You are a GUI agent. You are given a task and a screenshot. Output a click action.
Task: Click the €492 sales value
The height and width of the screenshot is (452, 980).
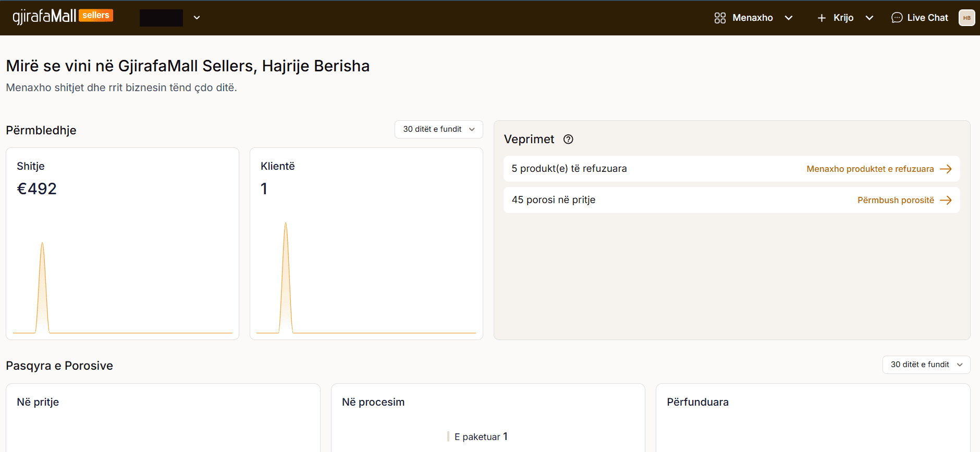coord(36,189)
